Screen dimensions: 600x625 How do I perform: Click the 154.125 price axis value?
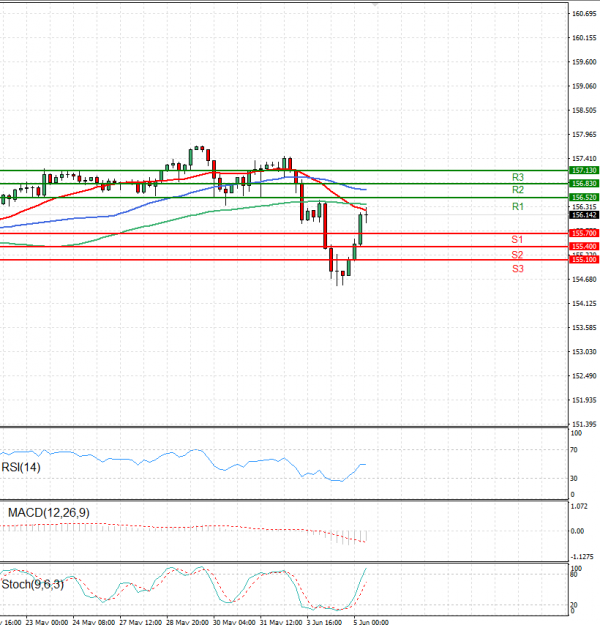[584, 304]
